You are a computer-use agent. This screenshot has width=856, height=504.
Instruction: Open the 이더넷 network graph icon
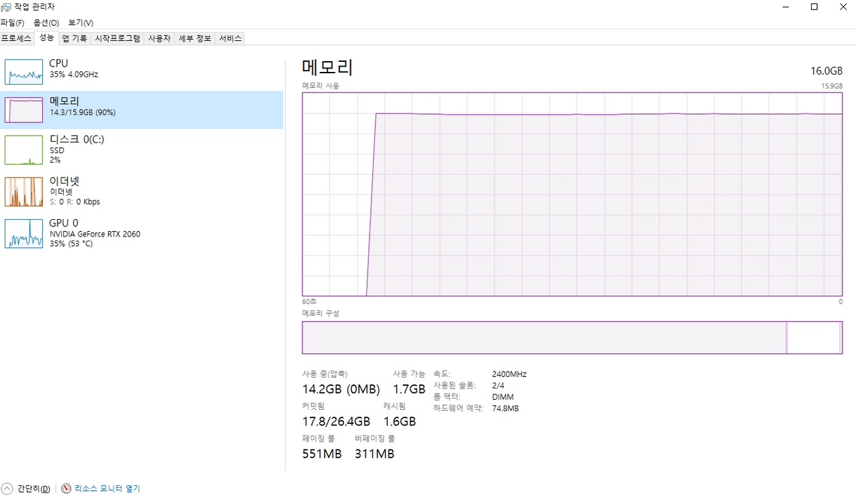click(x=24, y=192)
